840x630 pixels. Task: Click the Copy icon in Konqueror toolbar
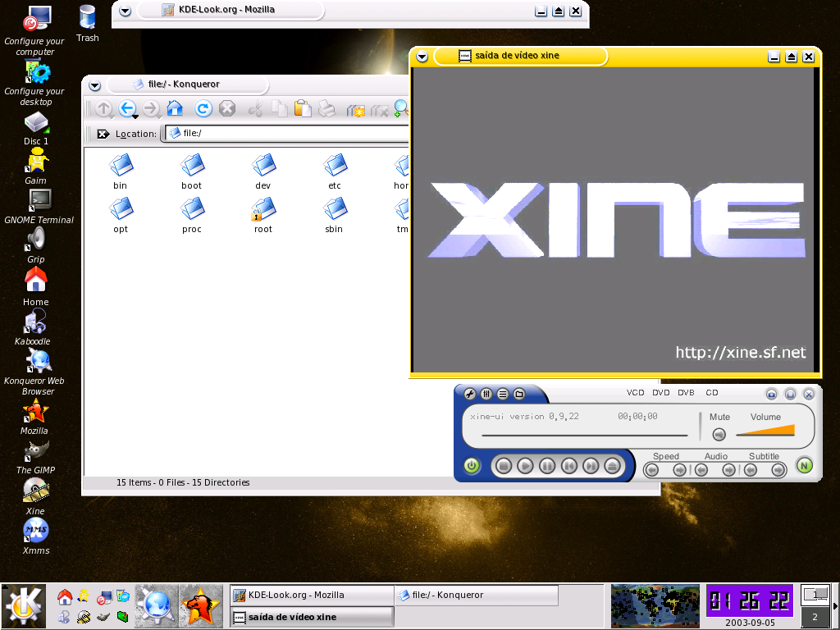click(279, 109)
